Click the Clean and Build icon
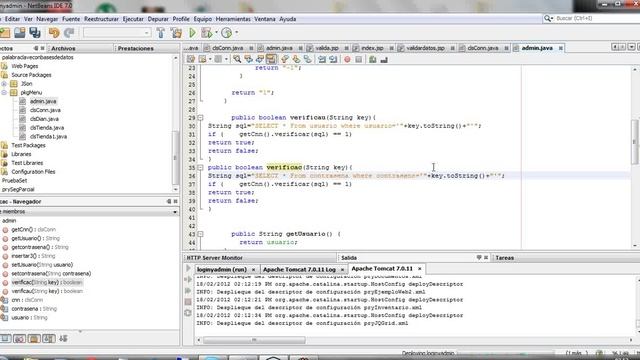 (176, 33)
